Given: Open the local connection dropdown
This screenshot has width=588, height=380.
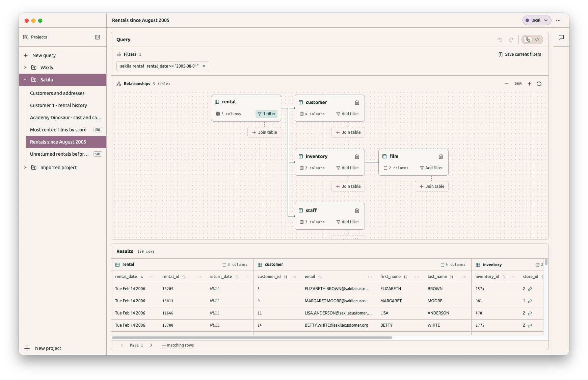Looking at the screenshot, I should point(537,20).
